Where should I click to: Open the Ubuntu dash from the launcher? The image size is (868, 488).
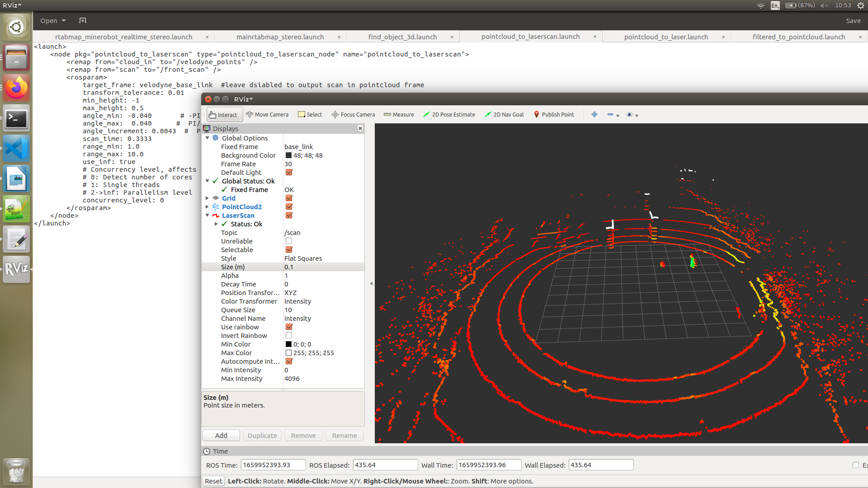16,27
